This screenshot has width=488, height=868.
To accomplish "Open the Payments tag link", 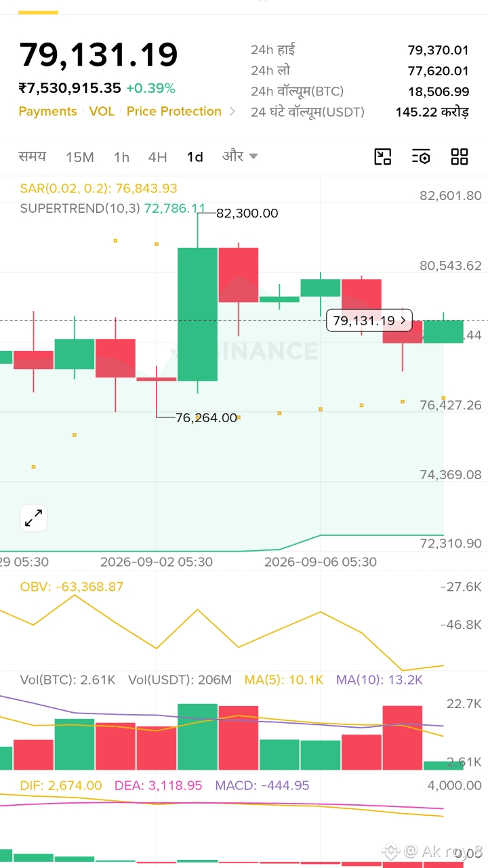I will 47,112.
